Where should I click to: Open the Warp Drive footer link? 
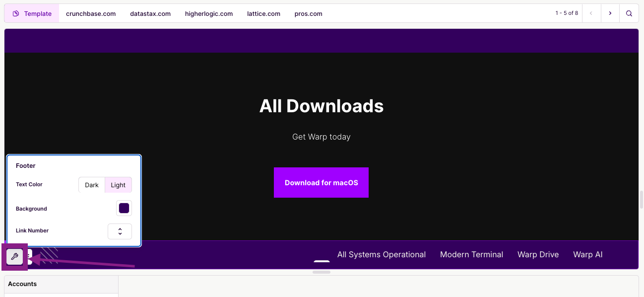pos(538,254)
